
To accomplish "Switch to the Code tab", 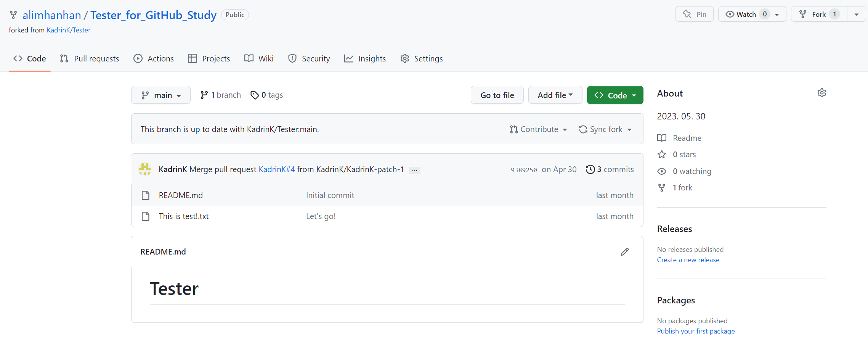I will [30, 59].
